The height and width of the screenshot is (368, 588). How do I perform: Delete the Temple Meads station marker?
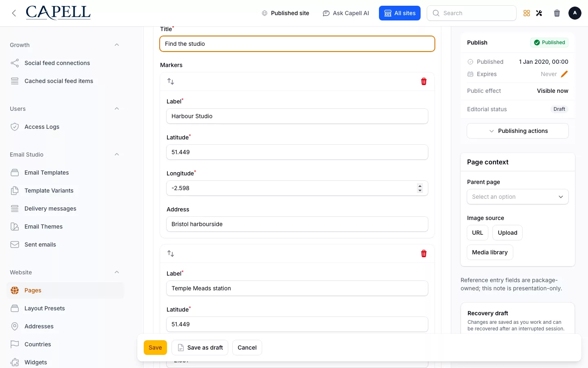[x=424, y=254]
